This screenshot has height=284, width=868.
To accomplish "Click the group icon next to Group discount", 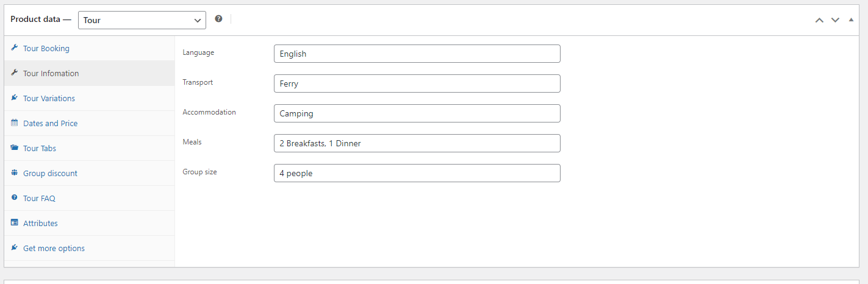I will (x=15, y=173).
